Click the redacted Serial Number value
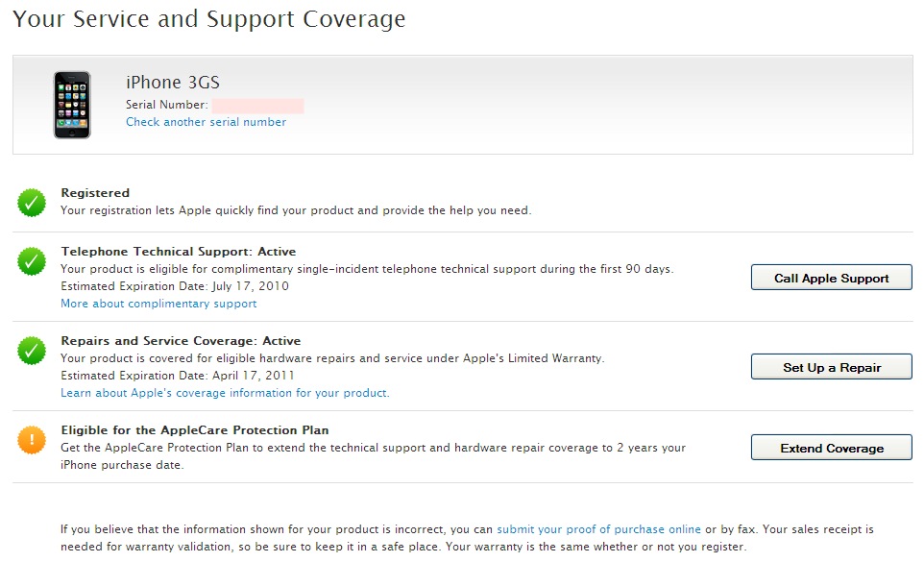 (258, 106)
